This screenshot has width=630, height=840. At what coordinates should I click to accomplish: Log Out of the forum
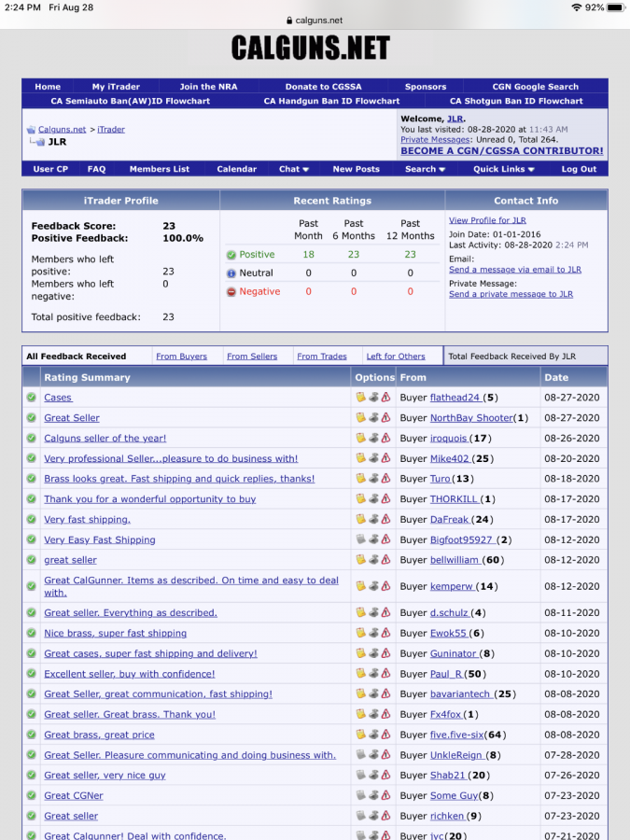coord(579,169)
